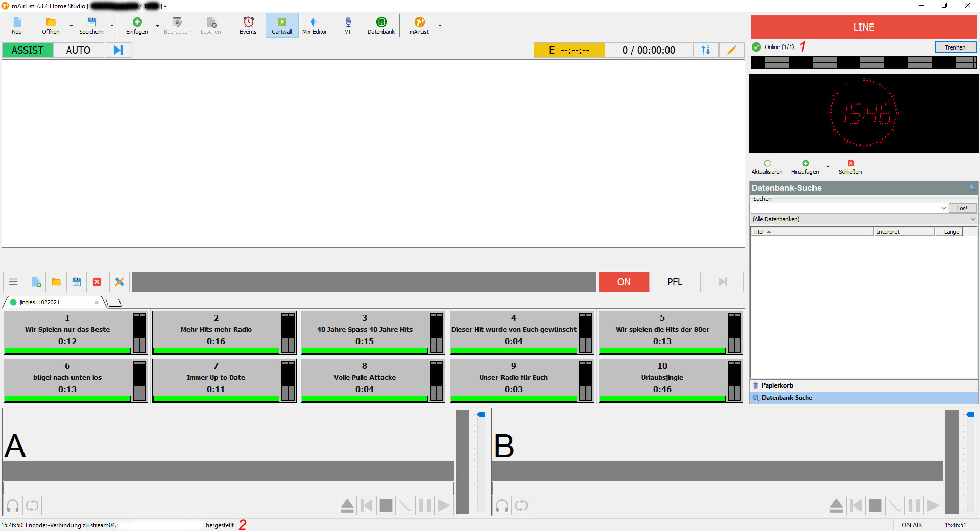Expand the Hinzufügen dropdown arrow
The width and height of the screenshot is (980, 531).
coord(828,167)
